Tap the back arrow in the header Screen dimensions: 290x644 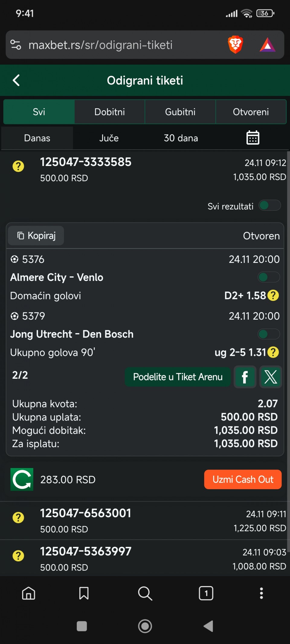pos(16,81)
